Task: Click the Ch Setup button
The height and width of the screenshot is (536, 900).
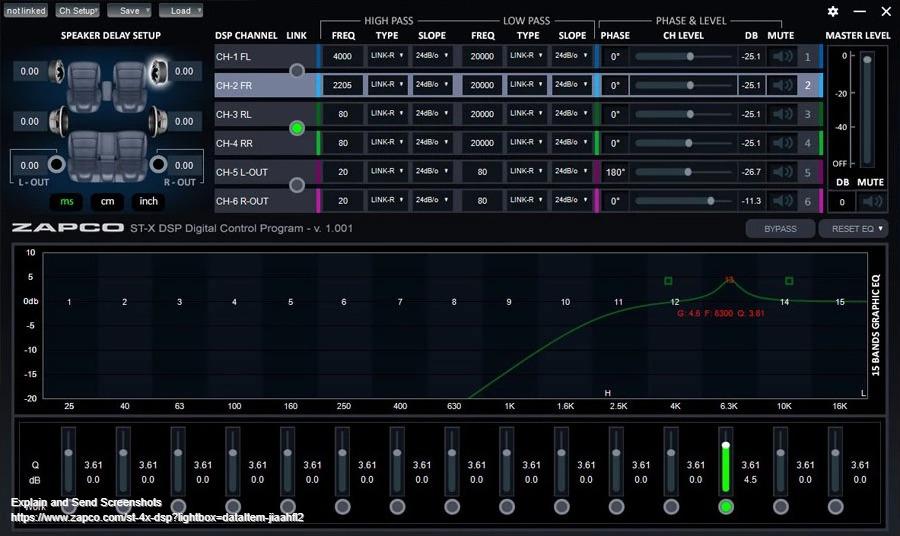Action: 77,11
